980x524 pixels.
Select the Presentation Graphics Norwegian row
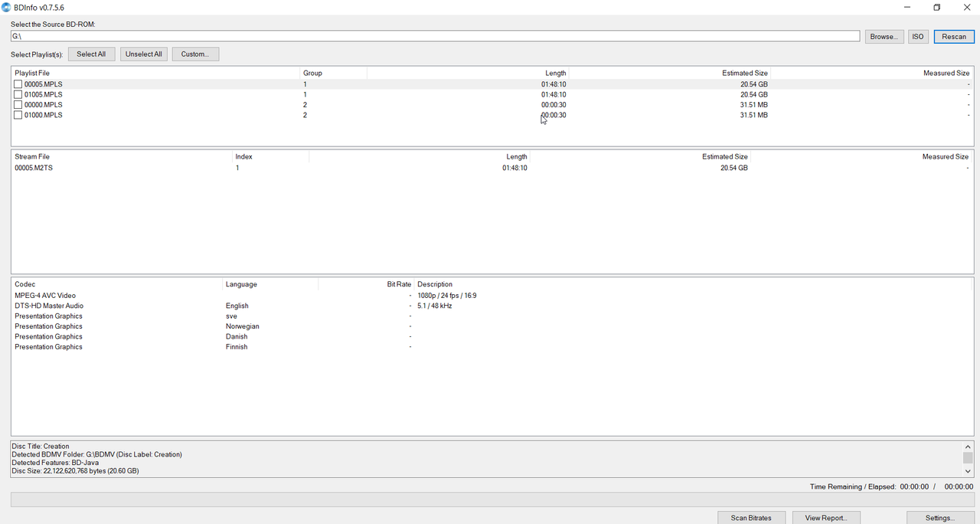pyautogui.click(x=492, y=326)
